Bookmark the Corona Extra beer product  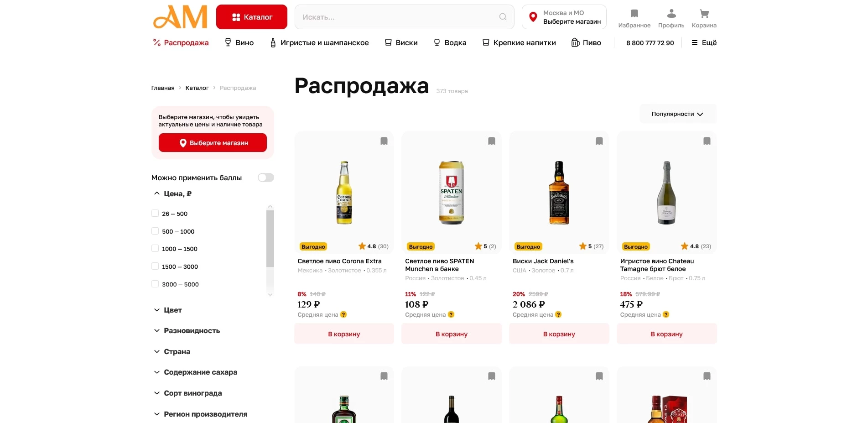[x=384, y=141]
